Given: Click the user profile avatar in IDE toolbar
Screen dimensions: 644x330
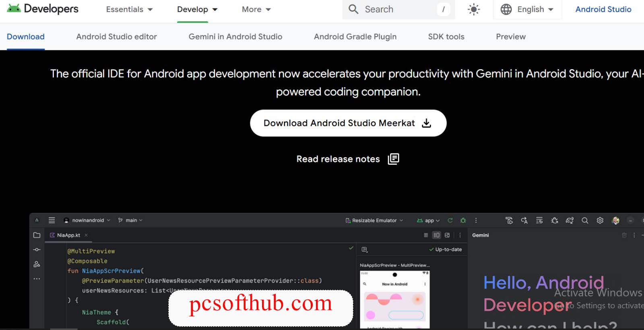Looking at the screenshot, I should point(615,220).
